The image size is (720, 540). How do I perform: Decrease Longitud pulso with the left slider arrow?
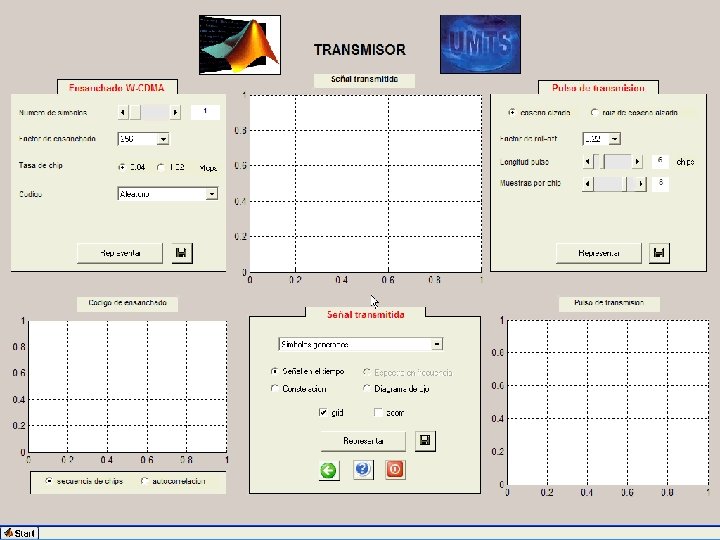tap(588, 162)
